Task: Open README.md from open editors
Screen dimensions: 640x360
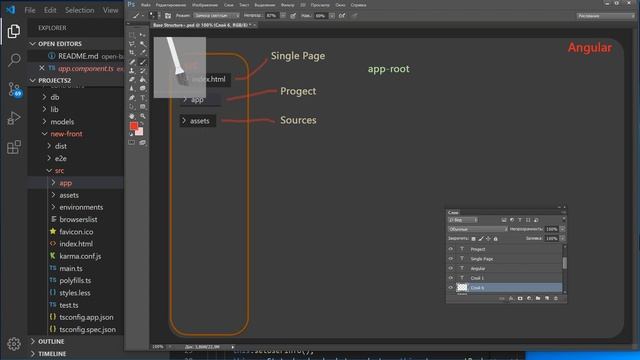Action: (78, 56)
